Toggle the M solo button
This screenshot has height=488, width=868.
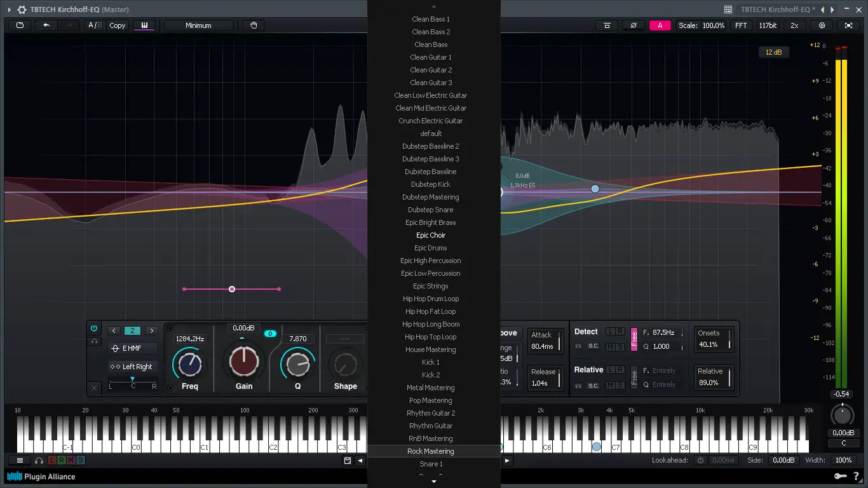pos(71,460)
